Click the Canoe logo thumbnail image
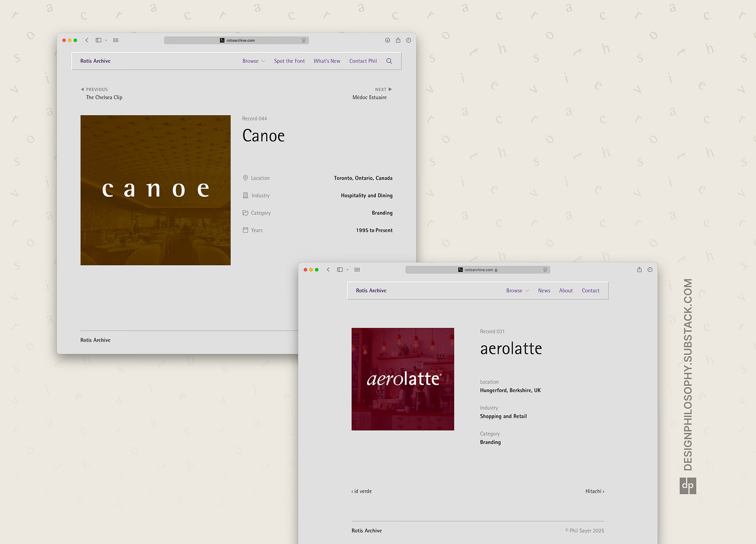756x544 pixels. pyautogui.click(x=156, y=190)
